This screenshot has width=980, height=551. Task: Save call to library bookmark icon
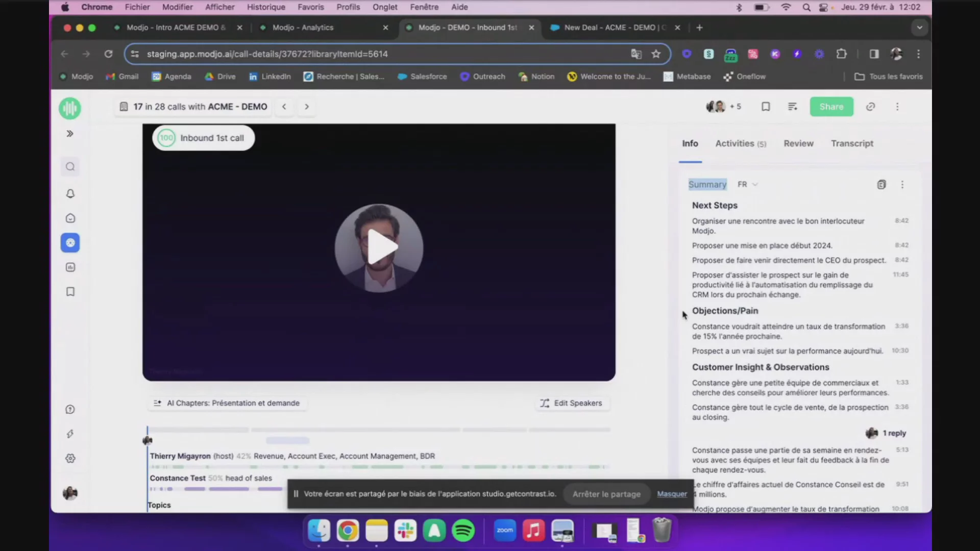(x=766, y=107)
